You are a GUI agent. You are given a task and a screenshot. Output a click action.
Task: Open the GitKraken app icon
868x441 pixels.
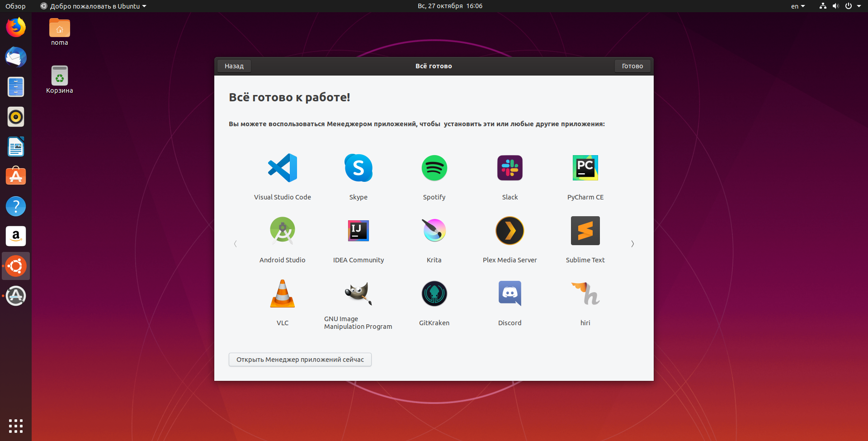(434, 294)
